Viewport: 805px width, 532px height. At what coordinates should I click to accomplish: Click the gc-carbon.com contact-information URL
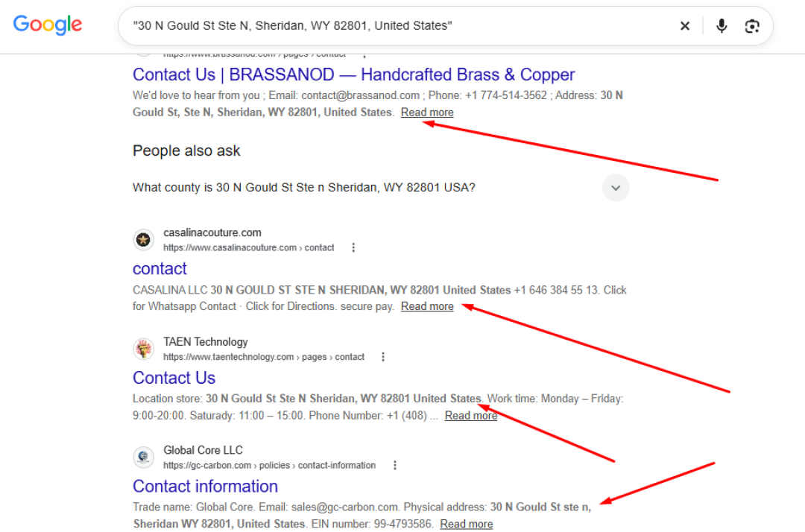tap(270, 465)
